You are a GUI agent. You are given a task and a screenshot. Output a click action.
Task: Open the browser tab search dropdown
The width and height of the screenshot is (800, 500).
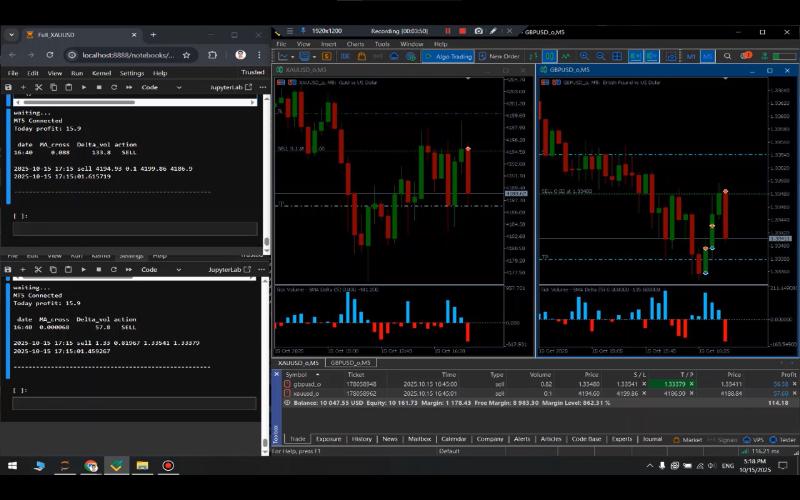point(11,35)
